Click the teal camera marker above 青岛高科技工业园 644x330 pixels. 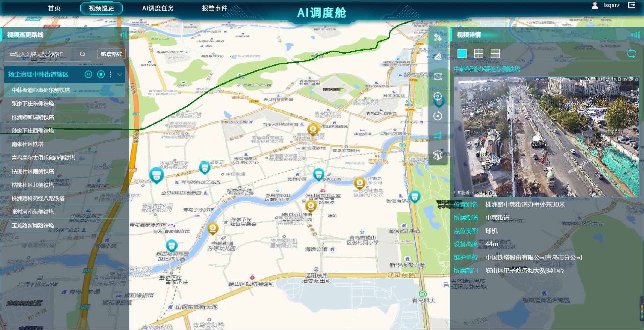pos(204,168)
